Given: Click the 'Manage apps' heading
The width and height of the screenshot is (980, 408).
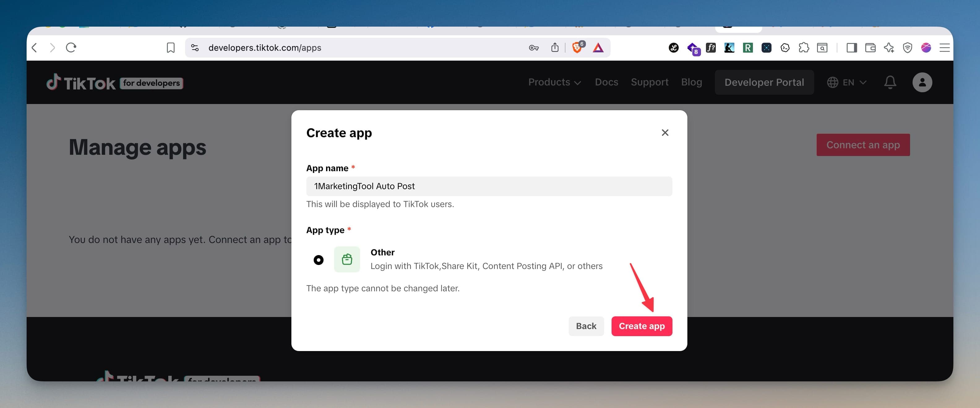Looking at the screenshot, I should [x=137, y=147].
